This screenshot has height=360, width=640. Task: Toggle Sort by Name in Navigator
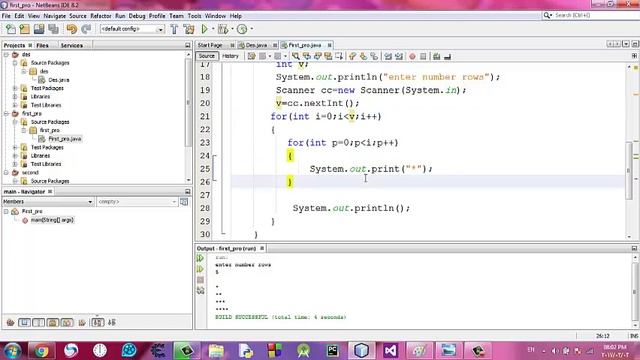click(98, 322)
